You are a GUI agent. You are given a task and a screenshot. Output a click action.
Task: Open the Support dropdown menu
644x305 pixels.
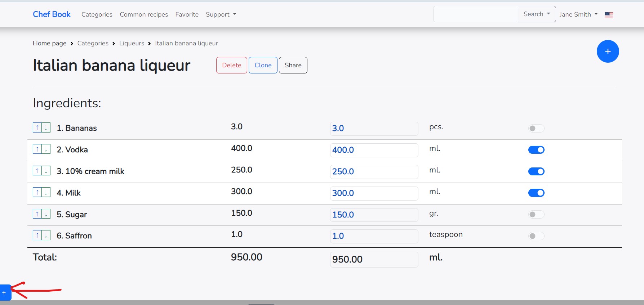click(x=221, y=14)
